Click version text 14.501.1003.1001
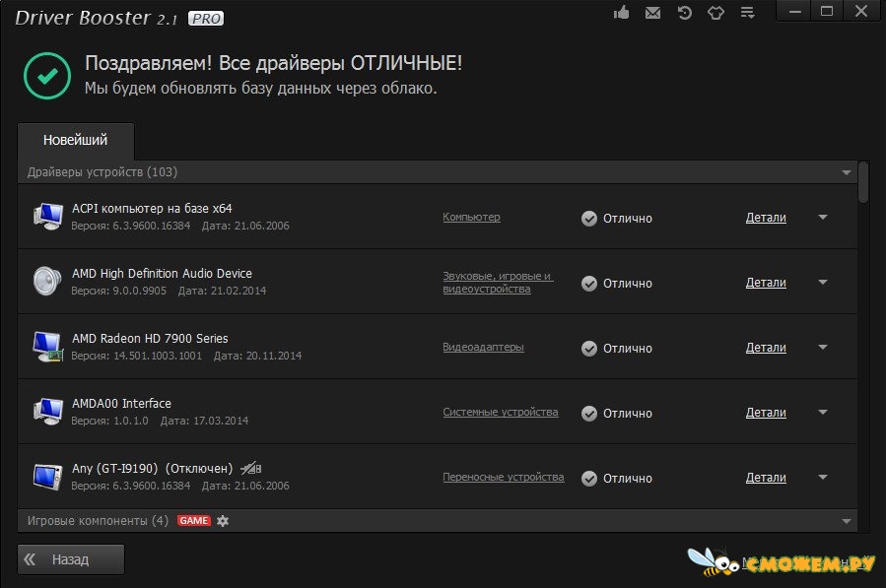886x588 pixels. coord(158,356)
